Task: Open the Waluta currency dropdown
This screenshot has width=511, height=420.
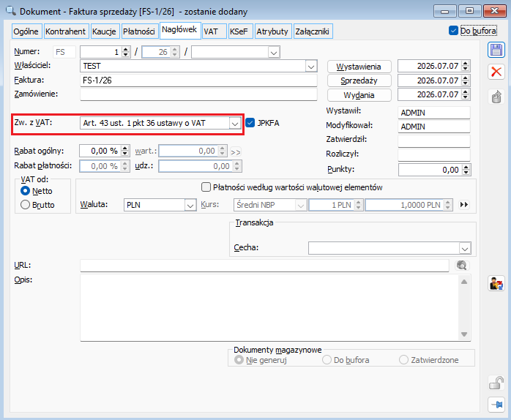Action: pyautogui.click(x=190, y=206)
